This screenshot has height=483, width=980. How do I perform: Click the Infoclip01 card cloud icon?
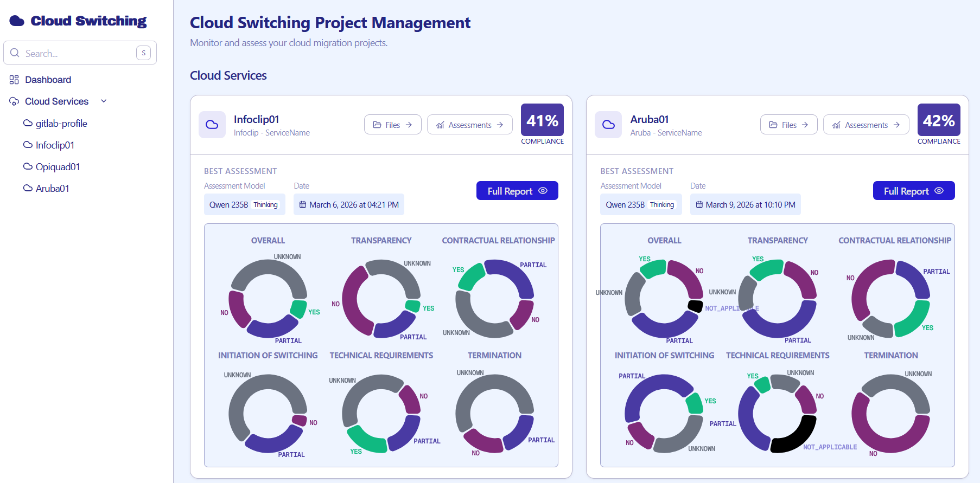click(212, 125)
